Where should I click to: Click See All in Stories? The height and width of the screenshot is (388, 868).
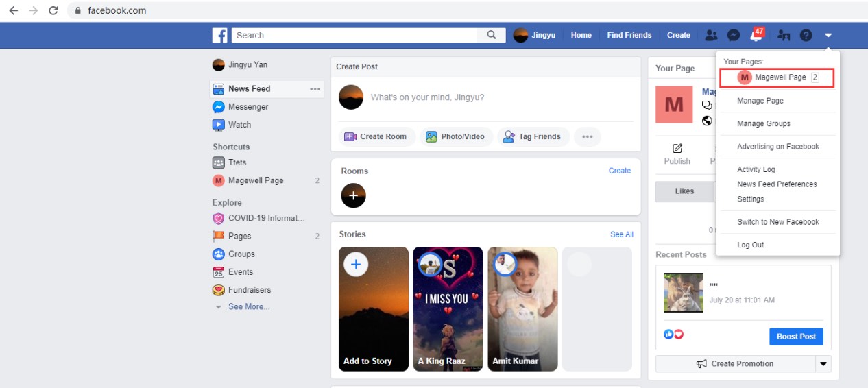click(622, 234)
